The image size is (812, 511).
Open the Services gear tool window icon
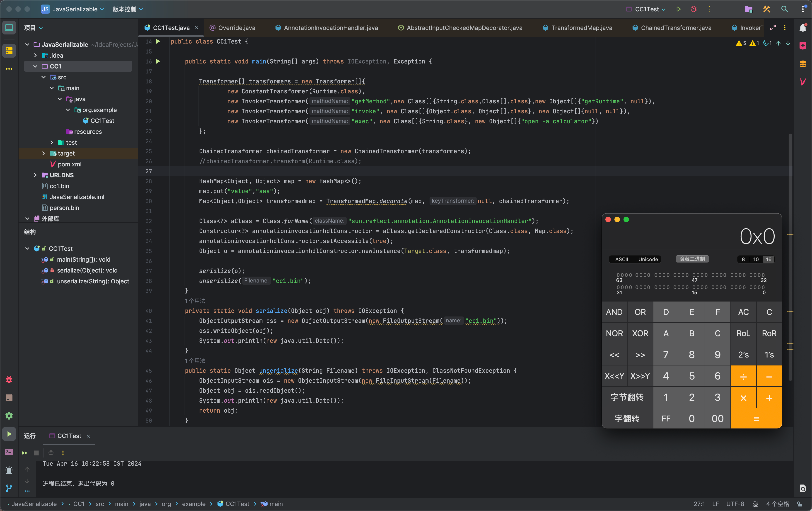(9, 416)
